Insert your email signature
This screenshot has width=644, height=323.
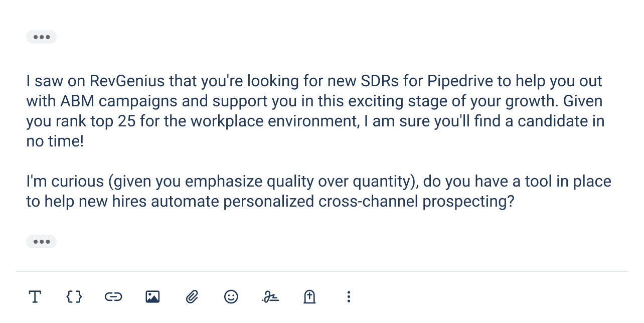(270, 297)
